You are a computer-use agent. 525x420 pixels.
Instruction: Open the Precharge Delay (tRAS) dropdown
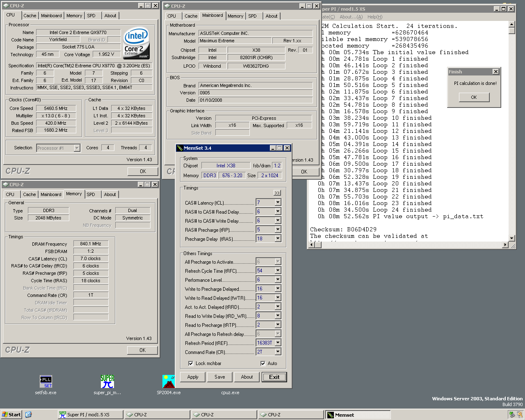click(278, 239)
